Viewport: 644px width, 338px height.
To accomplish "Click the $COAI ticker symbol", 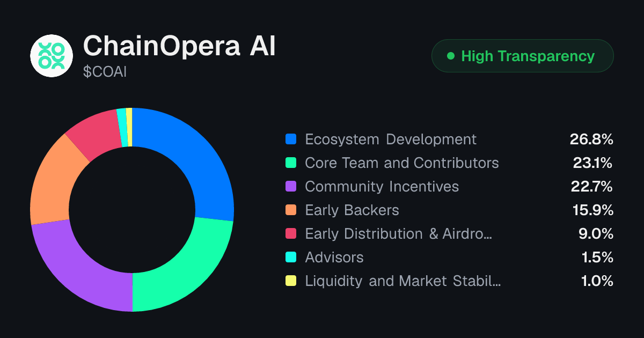I will 105,72.
